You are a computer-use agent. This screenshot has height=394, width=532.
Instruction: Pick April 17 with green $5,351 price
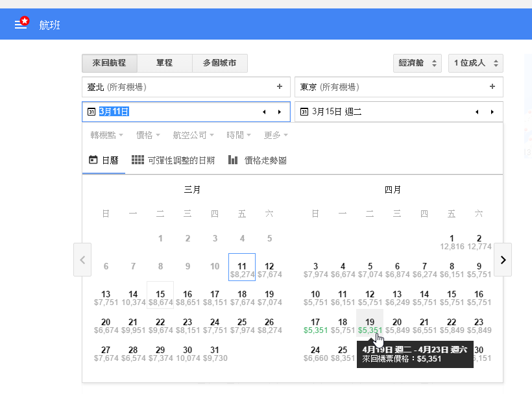[x=315, y=325]
